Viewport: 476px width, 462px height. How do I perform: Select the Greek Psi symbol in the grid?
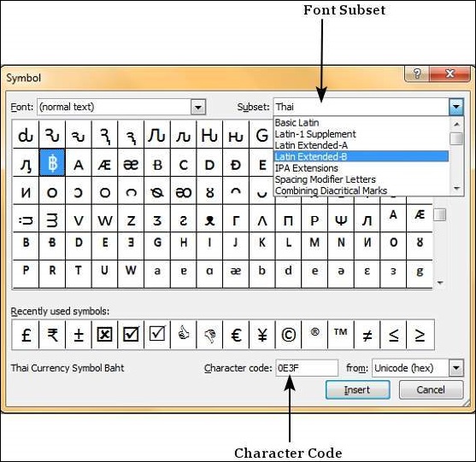tap(341, 218)
